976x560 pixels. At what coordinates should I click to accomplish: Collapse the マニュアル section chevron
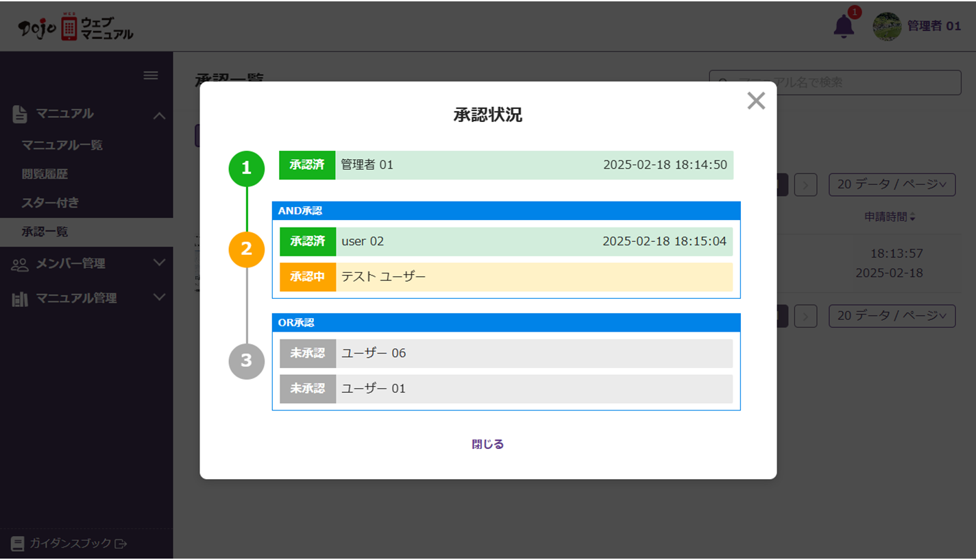tap(159, 115)
